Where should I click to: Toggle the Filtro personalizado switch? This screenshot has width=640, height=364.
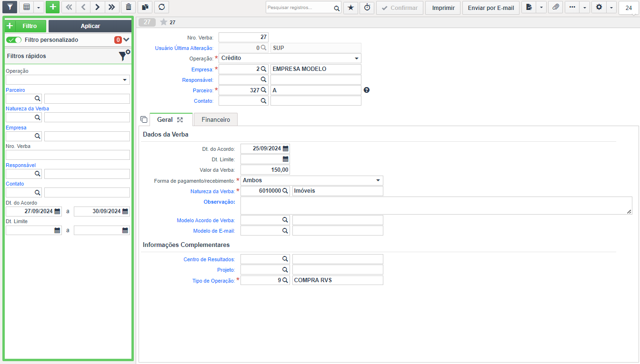[x=14, y=40]
